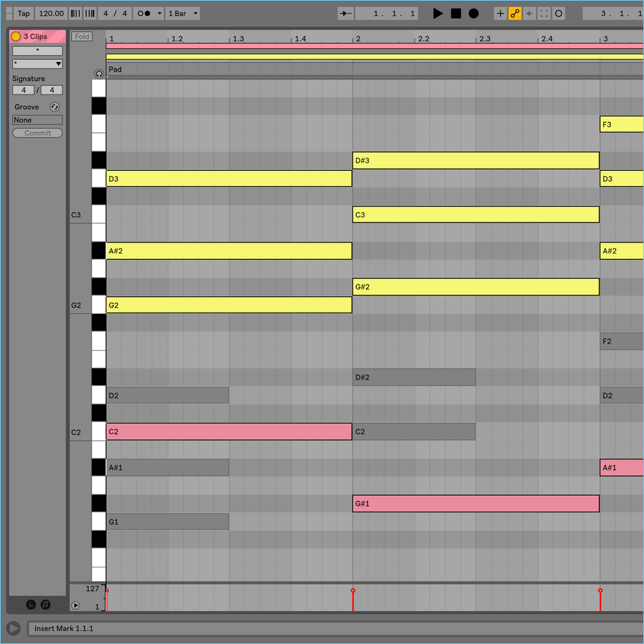Select the clip Signature denominator box
644x644 pixels.
click(x=52, y=90)
